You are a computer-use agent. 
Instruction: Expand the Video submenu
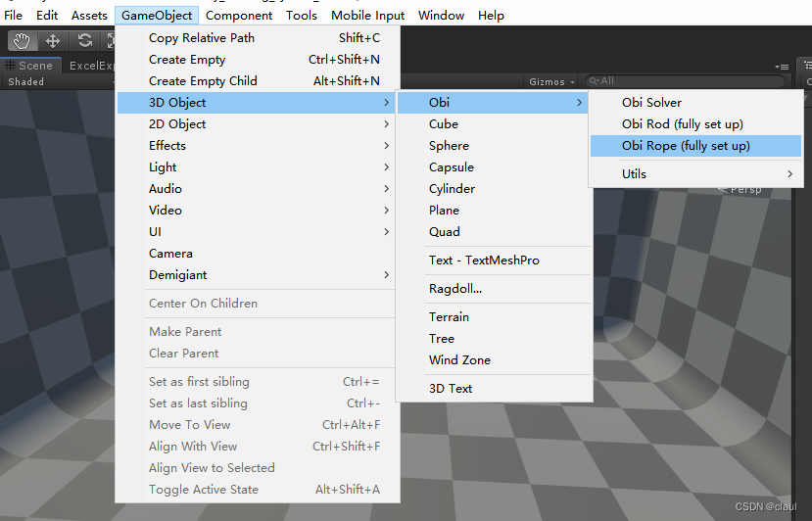click(x=258, y=211)
